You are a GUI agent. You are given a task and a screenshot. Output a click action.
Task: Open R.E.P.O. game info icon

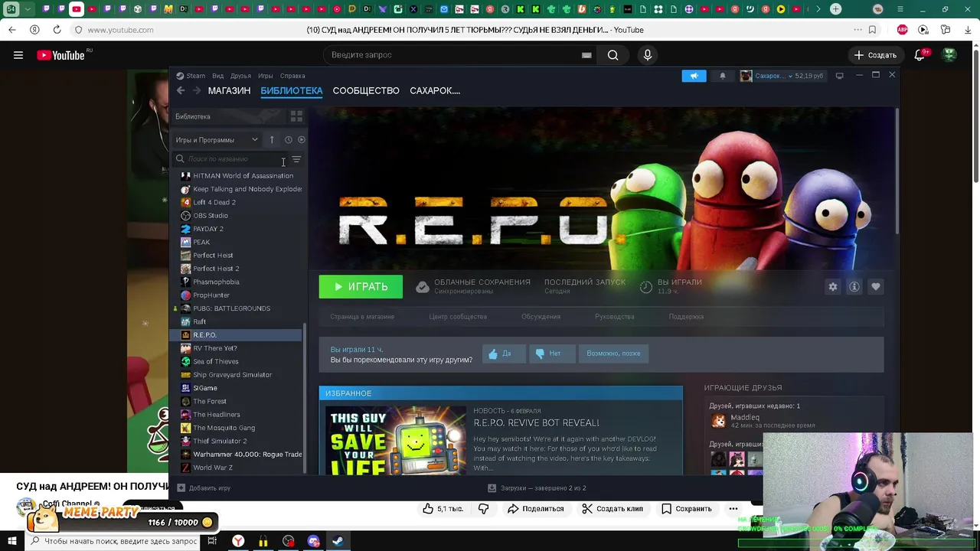coord(854,286)
